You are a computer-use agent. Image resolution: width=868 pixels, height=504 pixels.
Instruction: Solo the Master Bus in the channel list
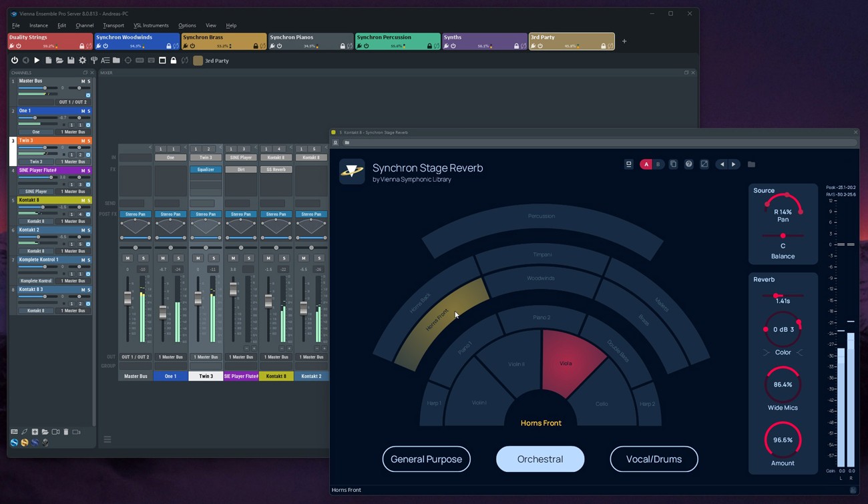point(89,81)
